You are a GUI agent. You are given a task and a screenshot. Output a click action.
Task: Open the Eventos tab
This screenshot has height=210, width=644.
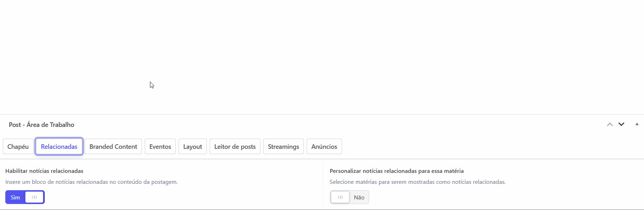(160, 147)
